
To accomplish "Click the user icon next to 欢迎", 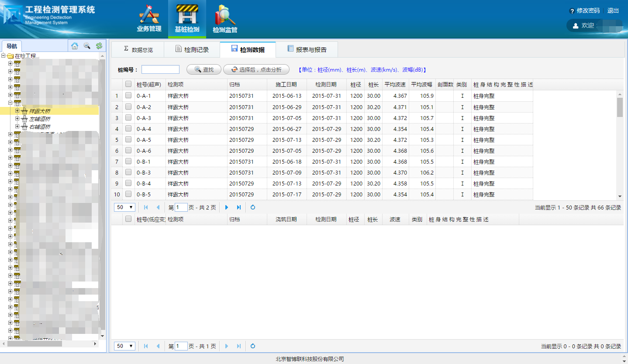I will (576, 26).
